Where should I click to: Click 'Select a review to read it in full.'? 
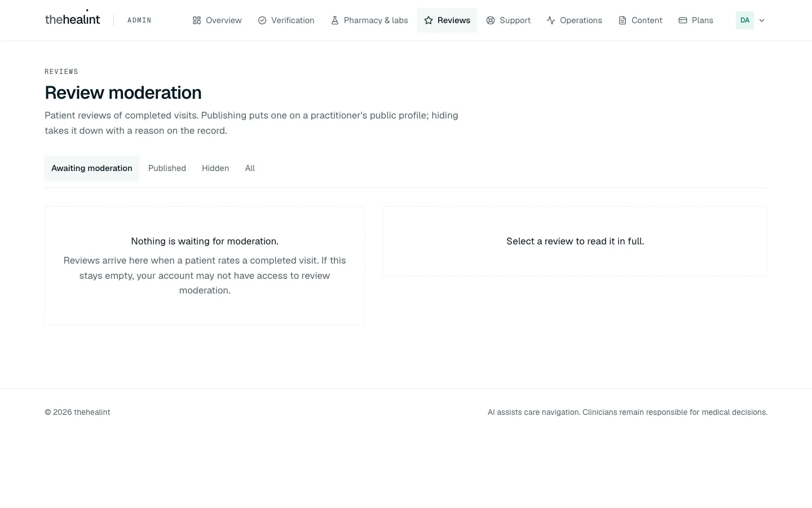point(575,241)
